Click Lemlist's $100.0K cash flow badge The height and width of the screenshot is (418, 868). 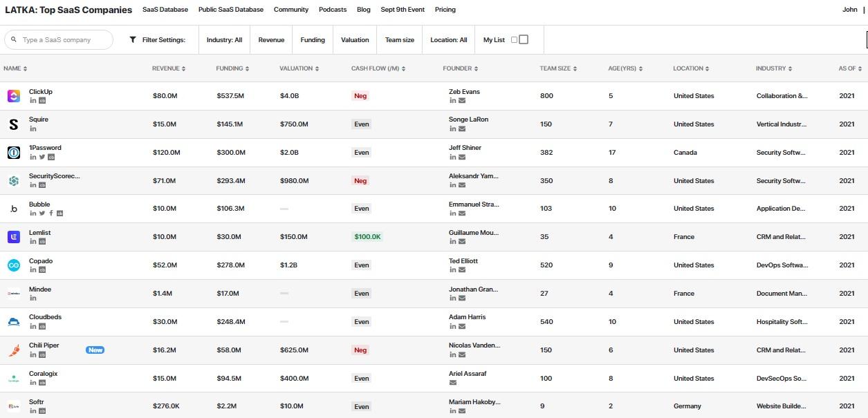(x=368, y=237)
